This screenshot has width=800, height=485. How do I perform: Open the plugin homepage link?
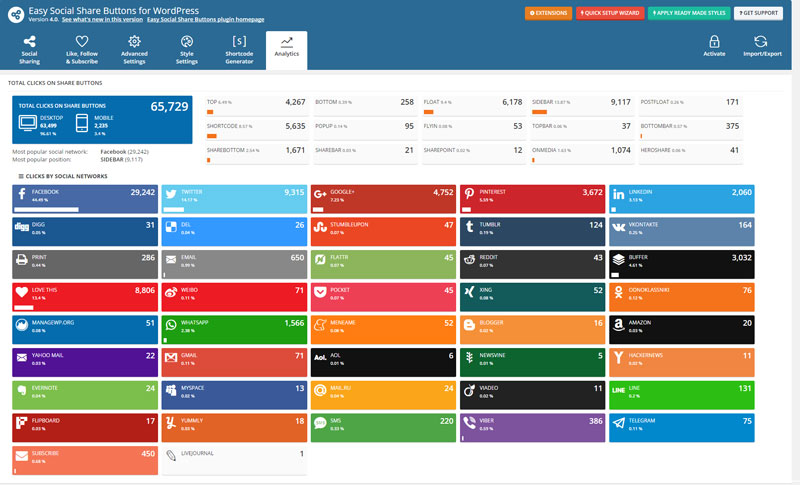tap(206, 19)
